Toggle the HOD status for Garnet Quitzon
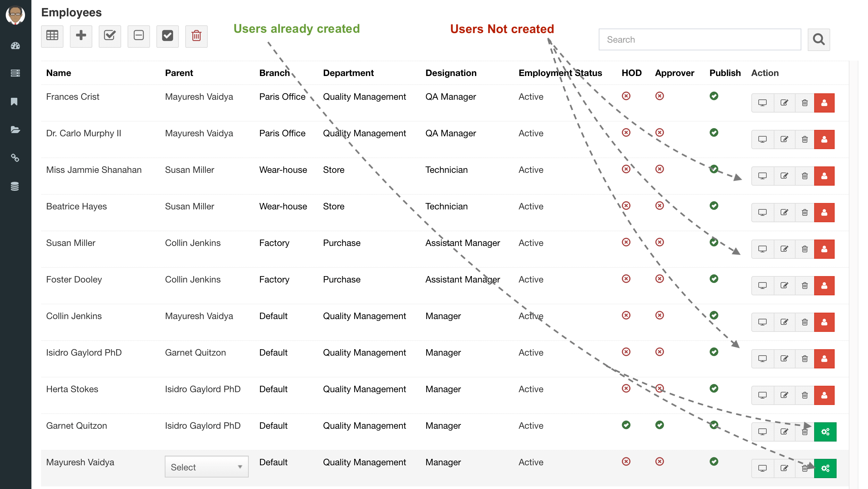Viewport: 868px width, 489px height. tap(626, 425)
